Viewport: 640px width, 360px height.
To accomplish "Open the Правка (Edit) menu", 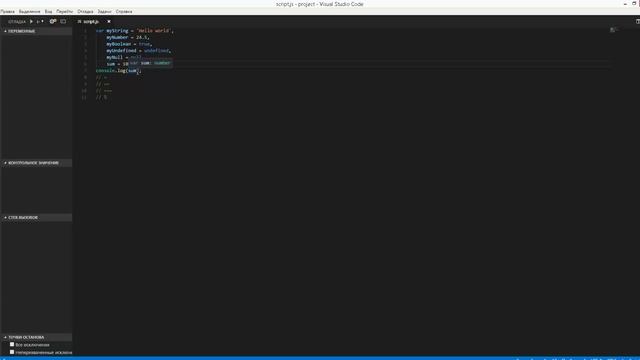I will coord(7,11).
